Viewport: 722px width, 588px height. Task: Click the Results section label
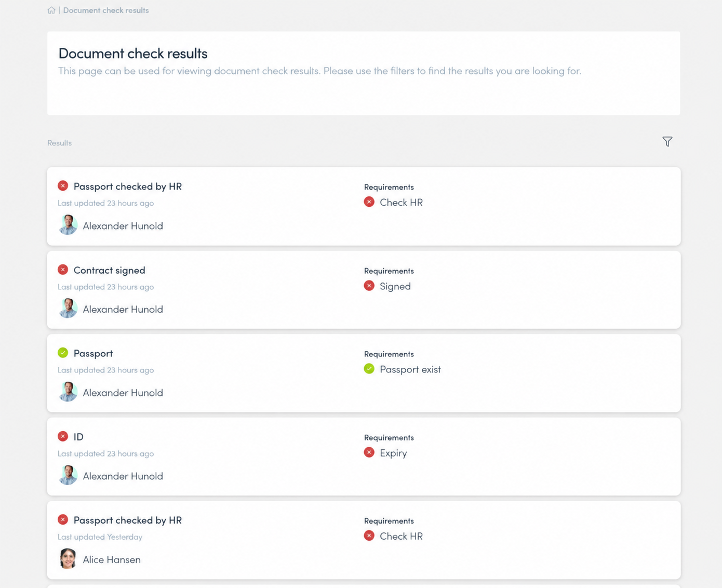(59, 143)
